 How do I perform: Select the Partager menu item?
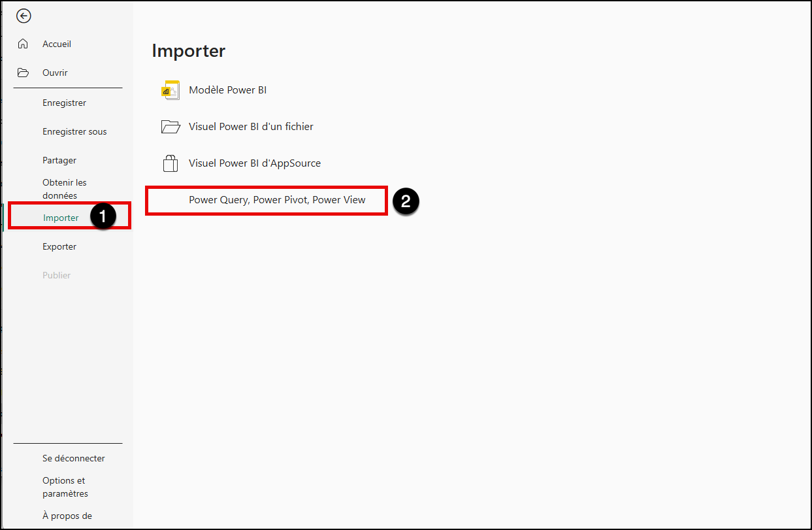pos(59,160)
